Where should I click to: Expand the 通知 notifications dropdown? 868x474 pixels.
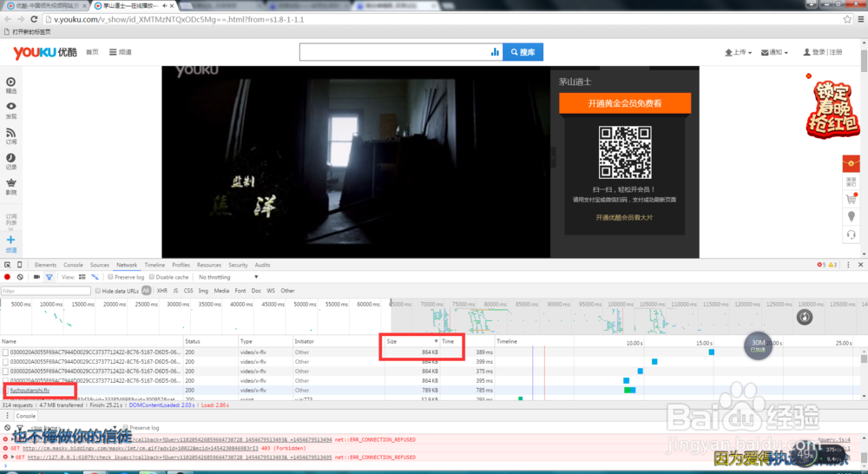[774, 52]
